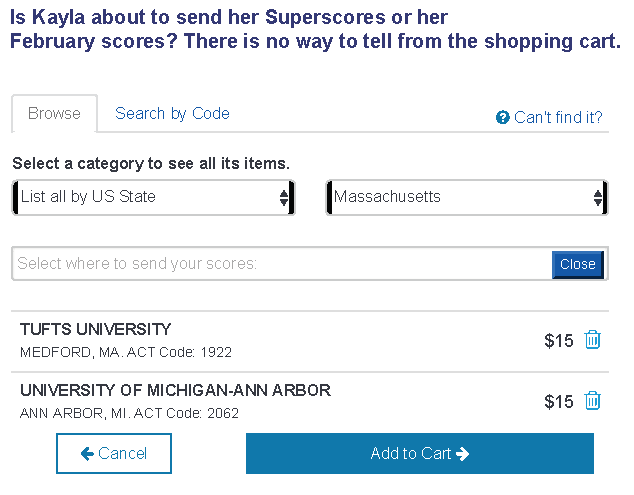Switch to the Search by Code tab
This screenshot has width=634, height=495.
pos(172,114)
